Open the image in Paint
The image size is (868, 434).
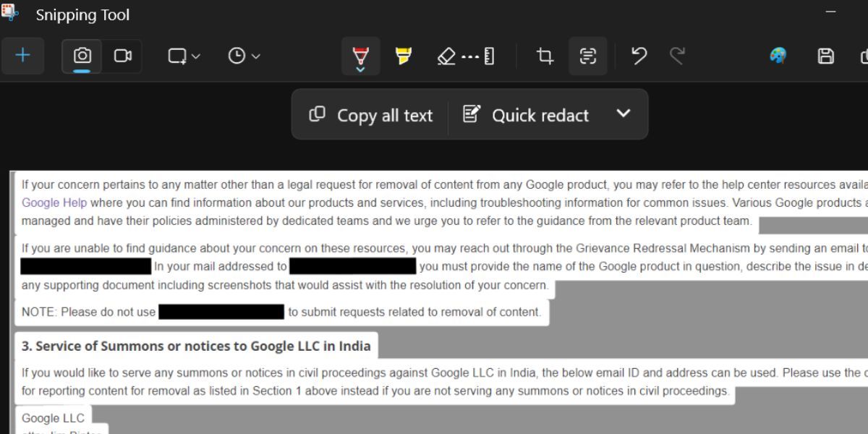pos(777,56)
